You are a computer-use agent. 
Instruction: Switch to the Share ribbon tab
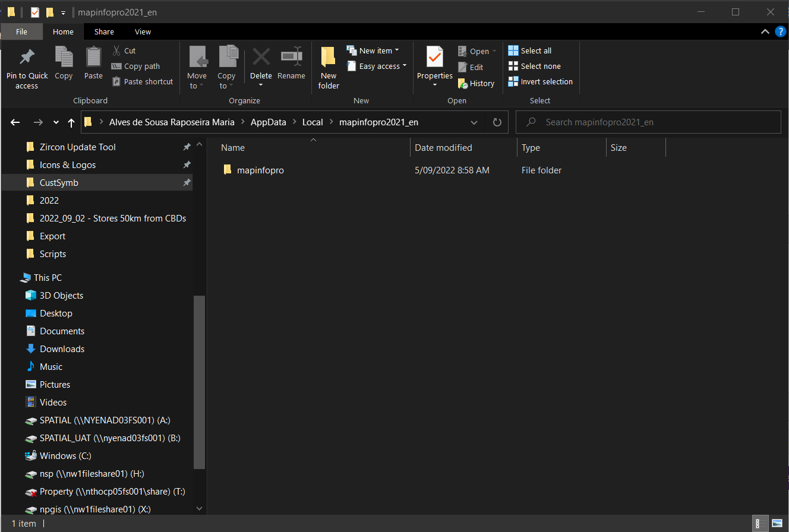104,31
